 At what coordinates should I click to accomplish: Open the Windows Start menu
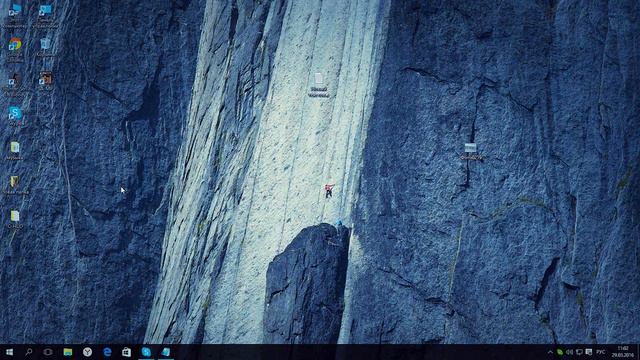(x=9, y=352)
